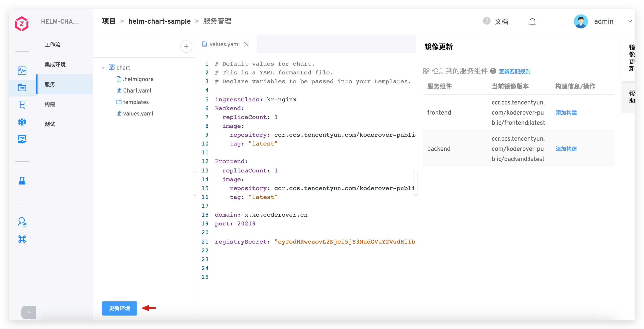
Task: Select the projects icon in left sidebar
Action: tap(22, 88)
